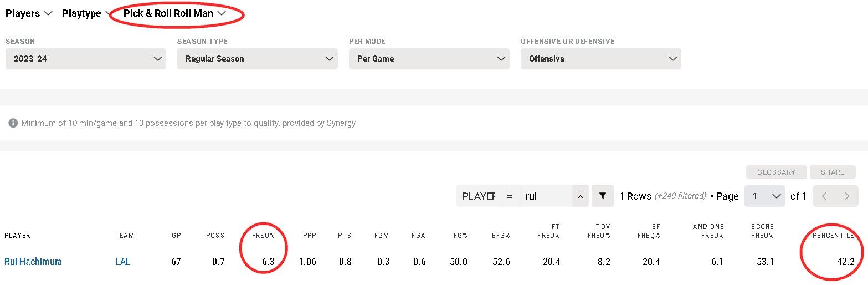Image resolution: width=868 pixels, height=285 pixels.
Task: Open the Offensive or Defensive dropdown
Action: tap(601, 59)
